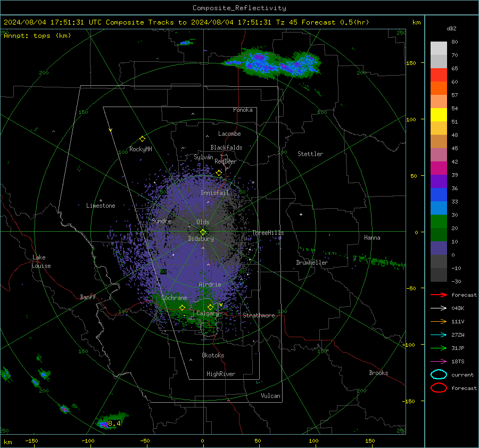Click the large storm echo north of Ponoka
The width and height of the screenshot is (479, 448).
click(x=272, y=63)
